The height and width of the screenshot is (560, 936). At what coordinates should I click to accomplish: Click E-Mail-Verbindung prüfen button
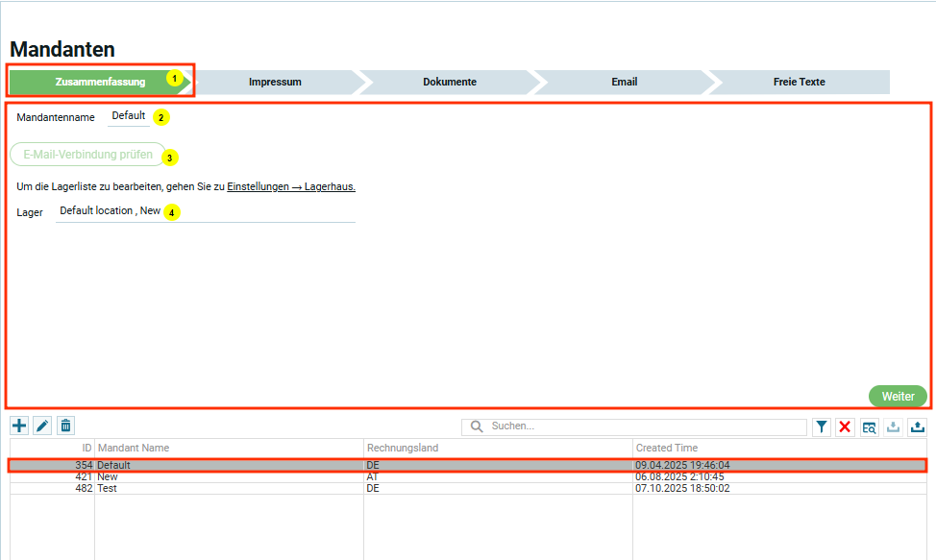pos(87,155)
